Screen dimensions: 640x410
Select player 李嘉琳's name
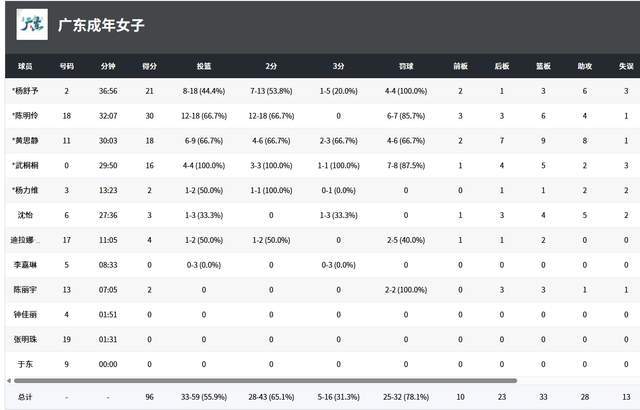click(24, 265)
